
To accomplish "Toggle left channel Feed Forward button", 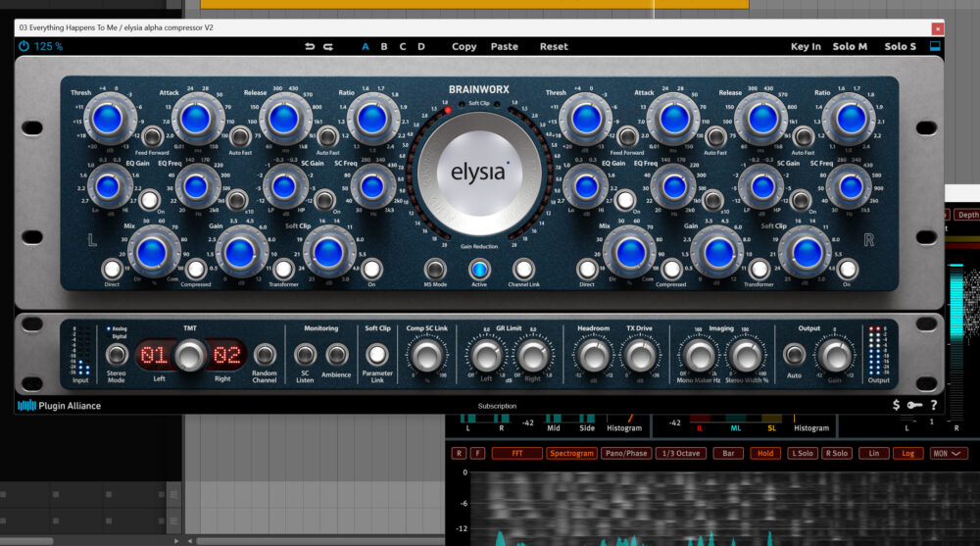I will (151, 135).
